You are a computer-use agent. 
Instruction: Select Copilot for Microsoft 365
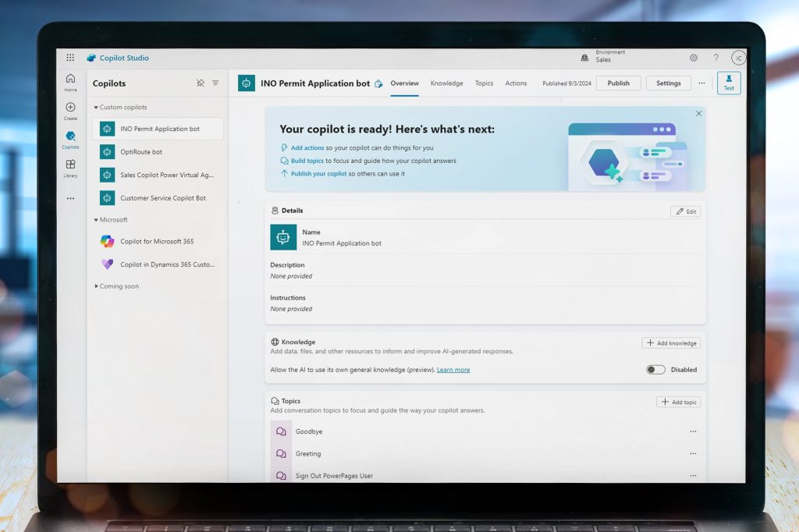click(x=158, y=241)
